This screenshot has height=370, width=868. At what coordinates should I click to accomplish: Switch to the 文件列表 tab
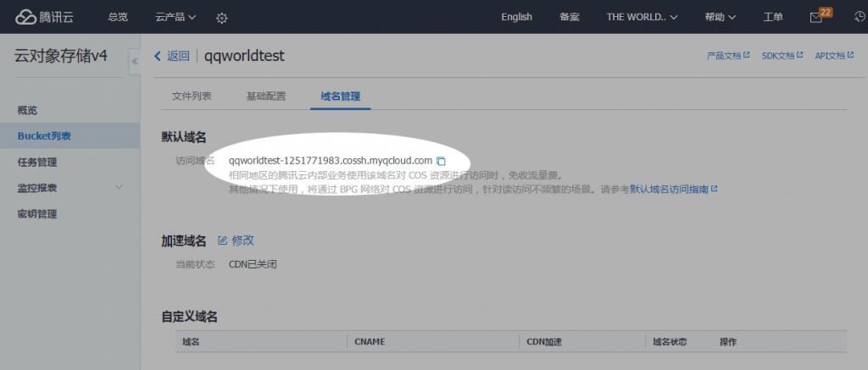pos(192,96)
